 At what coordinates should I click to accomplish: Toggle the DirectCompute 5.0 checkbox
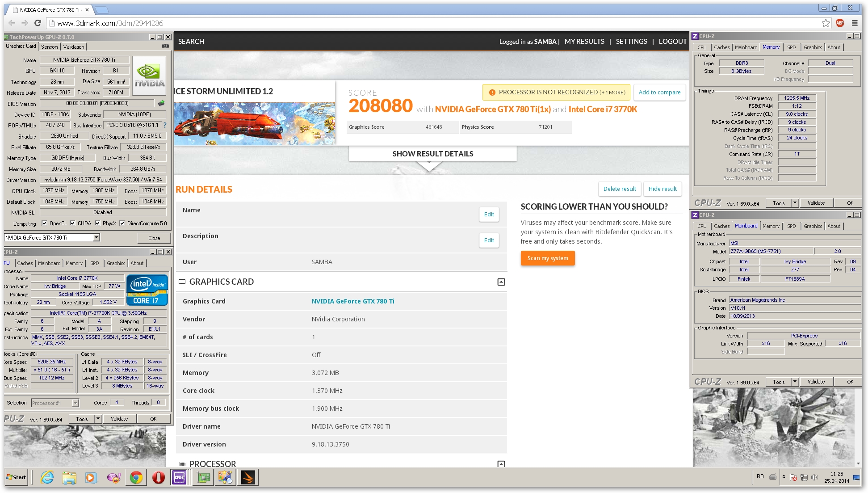click(122, 223)
